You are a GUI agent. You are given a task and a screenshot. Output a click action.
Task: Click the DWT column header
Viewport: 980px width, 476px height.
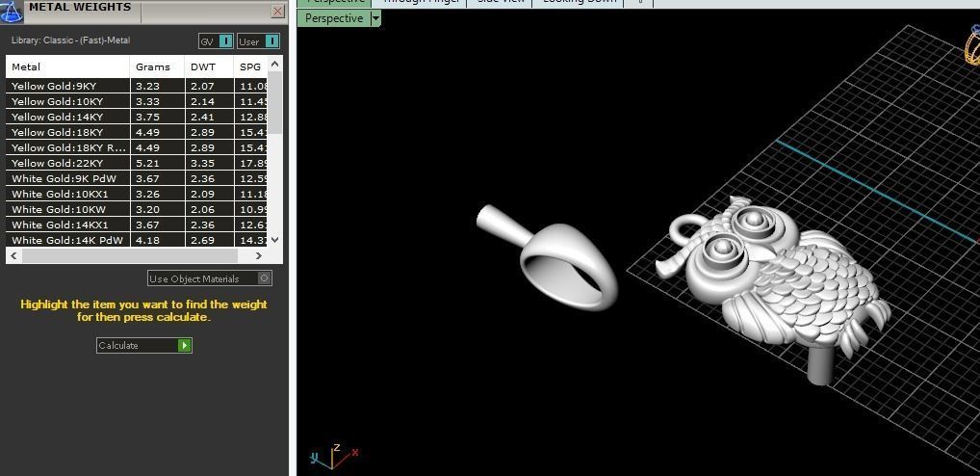209,66
